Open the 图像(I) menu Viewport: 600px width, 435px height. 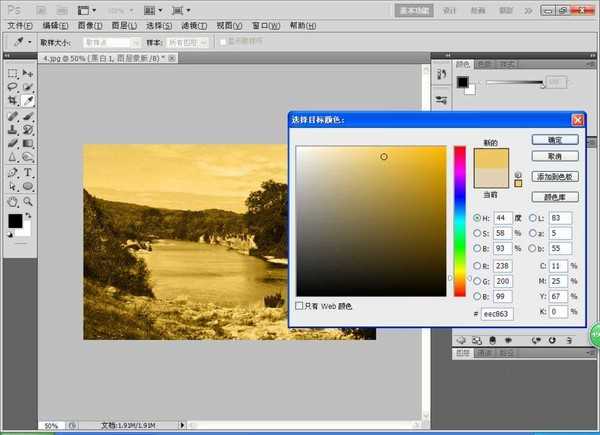90,24
